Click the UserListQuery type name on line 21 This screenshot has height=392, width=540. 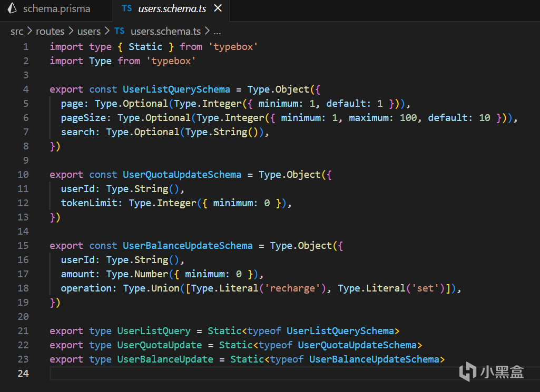(154, 331)
